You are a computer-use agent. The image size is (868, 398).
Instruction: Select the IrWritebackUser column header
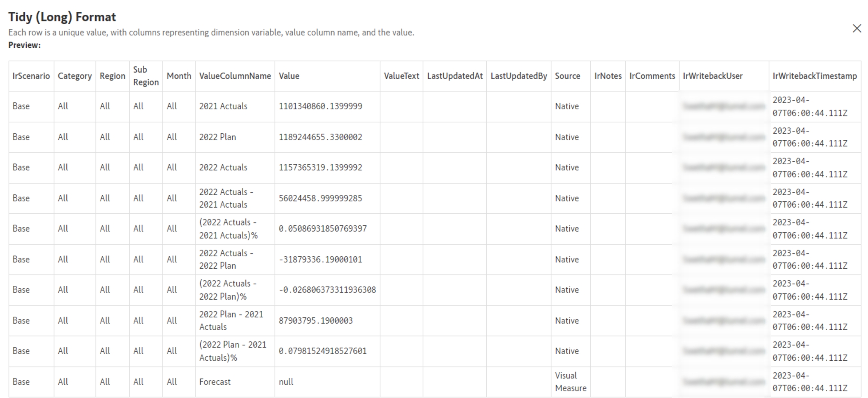pyautogui.click(x=712, y=76)
